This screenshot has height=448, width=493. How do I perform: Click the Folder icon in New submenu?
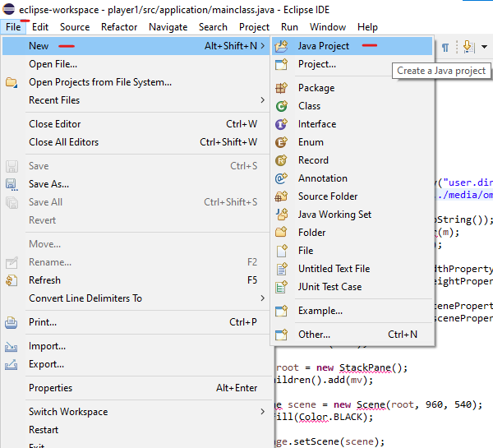pyautogui.click(x=281, y=233)
